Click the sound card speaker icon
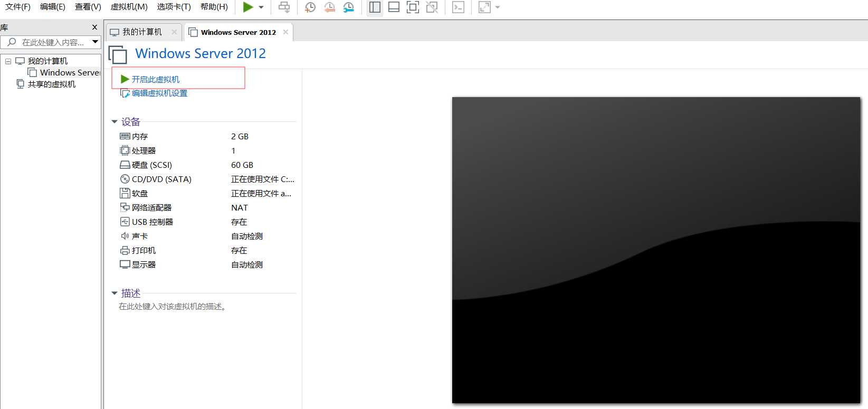This screenshot has width=868, height=409. (125, 236)
